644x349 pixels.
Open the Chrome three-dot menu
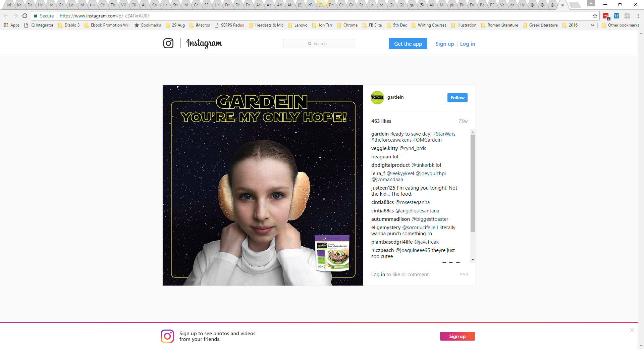tap(638, 16)
